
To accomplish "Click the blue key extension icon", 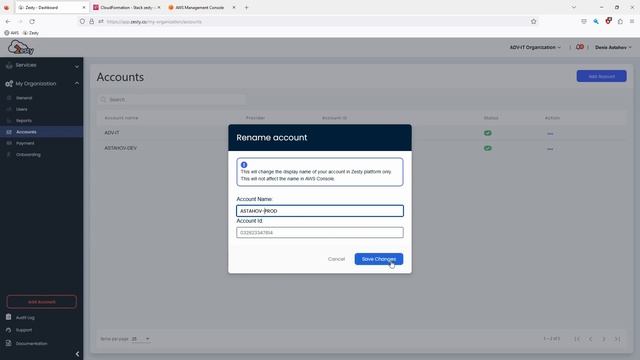I will 596,22.
